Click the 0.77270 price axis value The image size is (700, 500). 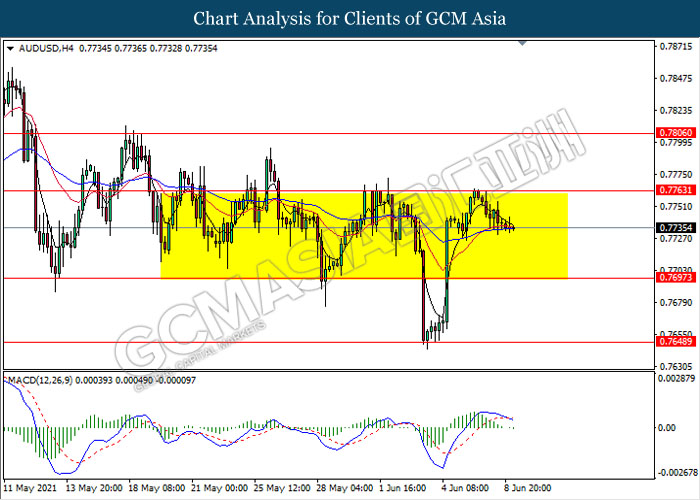676,238
